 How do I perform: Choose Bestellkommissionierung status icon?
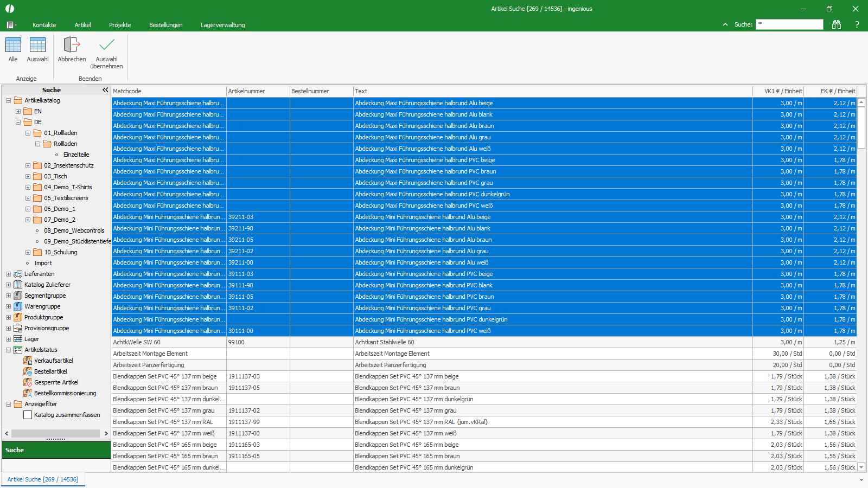point(28,393)
